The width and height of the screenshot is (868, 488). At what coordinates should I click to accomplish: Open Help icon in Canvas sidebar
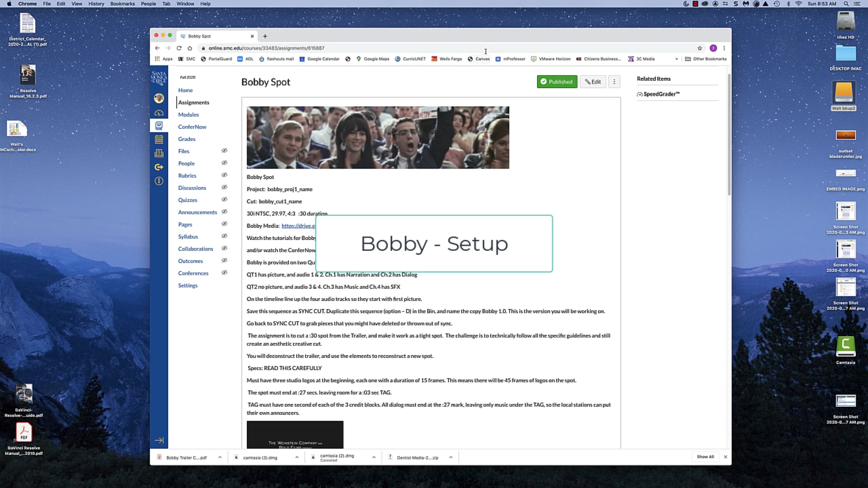[x=159, y=181]
